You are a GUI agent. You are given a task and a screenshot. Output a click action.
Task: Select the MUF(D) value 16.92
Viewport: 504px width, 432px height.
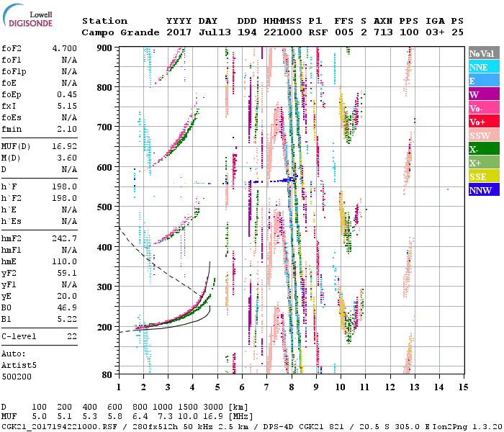(63, 145)
